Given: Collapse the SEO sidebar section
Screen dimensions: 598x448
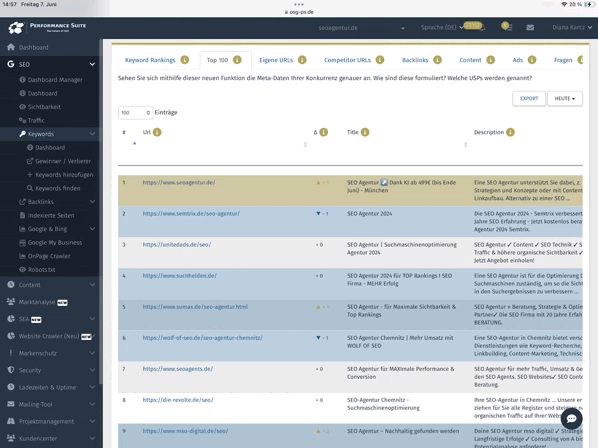Looking at the screenshot, I should pos(92,64).
